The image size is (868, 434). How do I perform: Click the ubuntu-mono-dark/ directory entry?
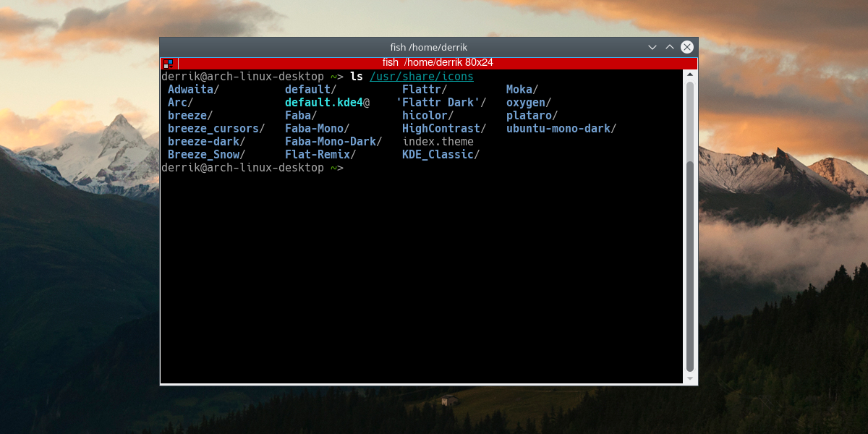point(561,129)
